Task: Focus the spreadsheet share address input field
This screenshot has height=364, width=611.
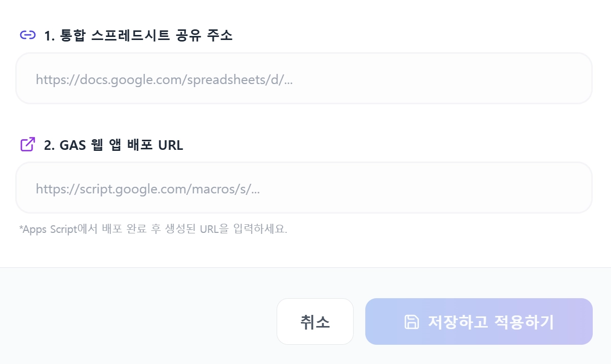Action: click(x=304, y=79)
